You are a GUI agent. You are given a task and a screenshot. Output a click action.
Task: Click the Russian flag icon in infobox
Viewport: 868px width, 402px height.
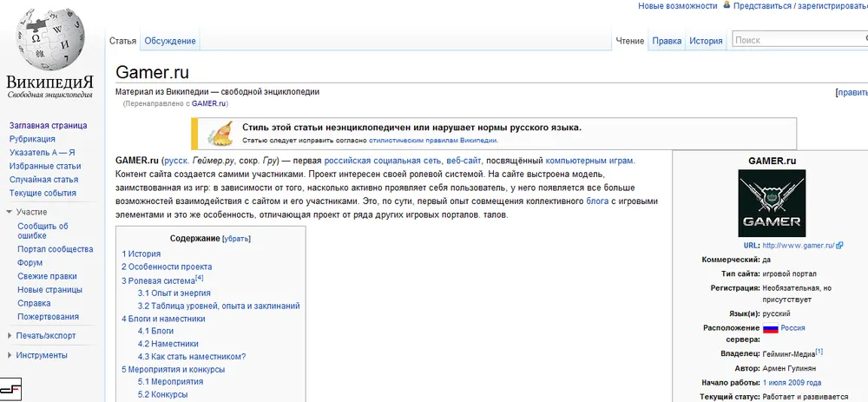click(x=770, y=328)
